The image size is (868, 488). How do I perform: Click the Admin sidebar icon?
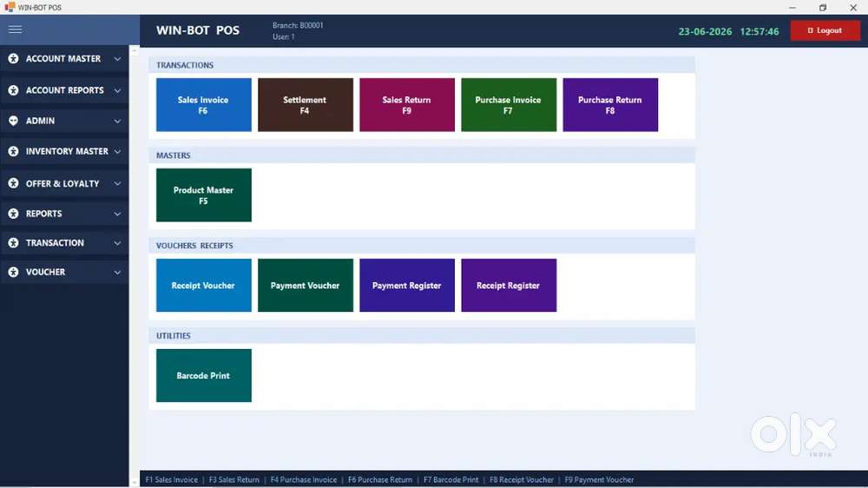click(x=13, y=121)
